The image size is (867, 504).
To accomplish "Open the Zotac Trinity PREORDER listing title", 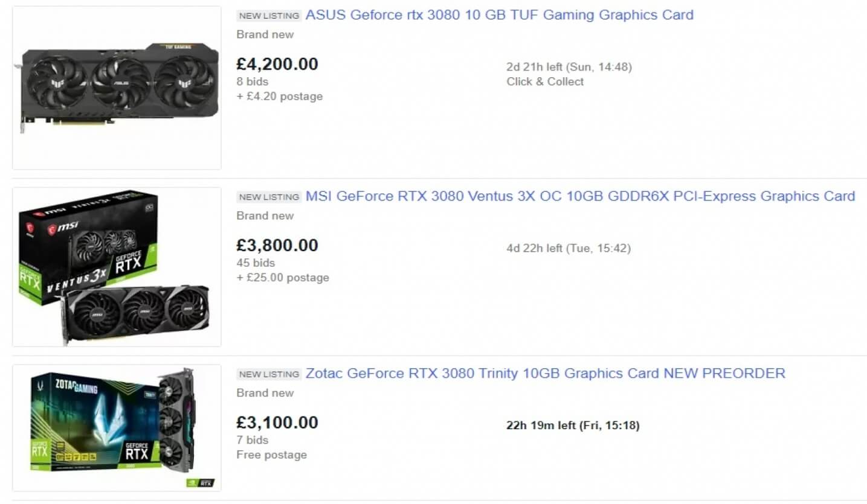I will [x=545, y=374].
